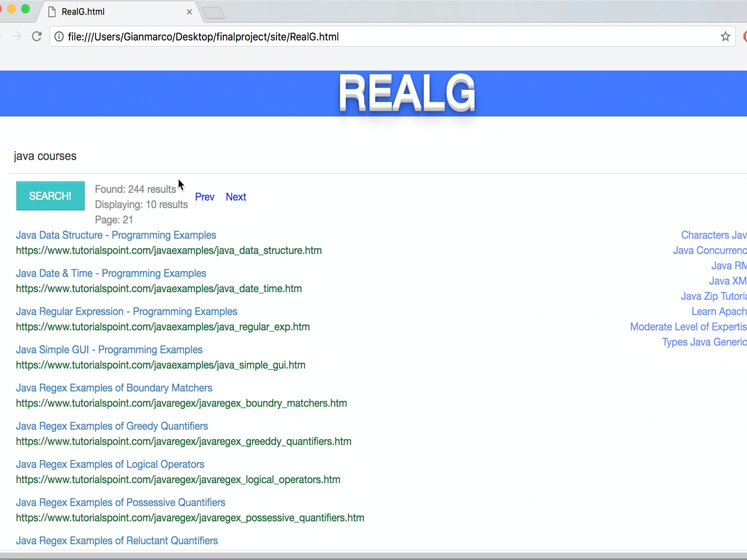747x560 pixels.
Task: Open Java Date & Time examples link
Action: (111, 274)
